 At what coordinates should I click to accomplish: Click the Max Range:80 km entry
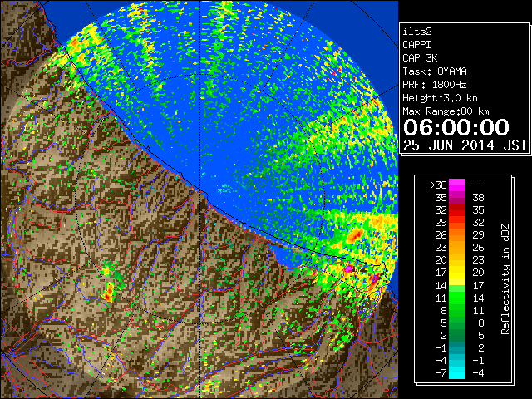click(x=446, y=111)
